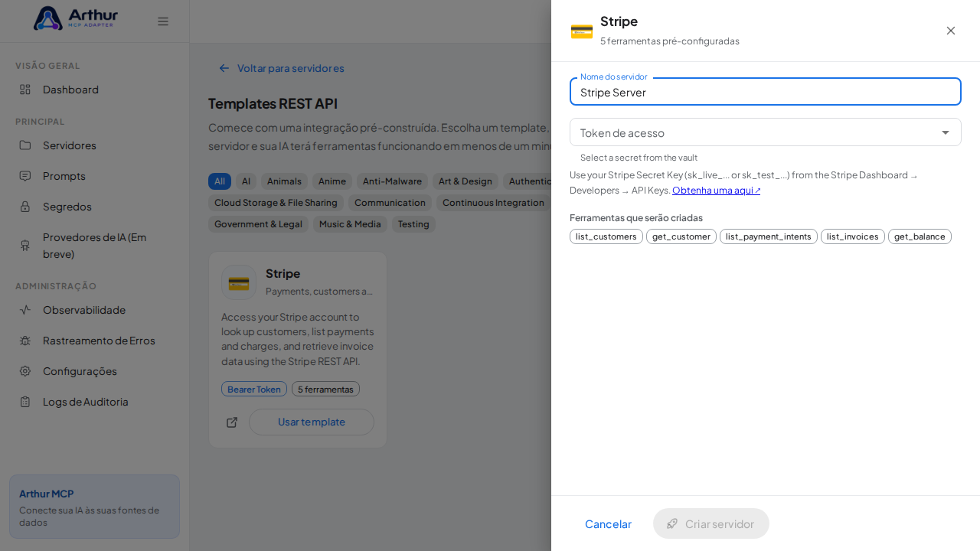
Task: Click the Arthur MCP promo card
Action: coord(94,507)
